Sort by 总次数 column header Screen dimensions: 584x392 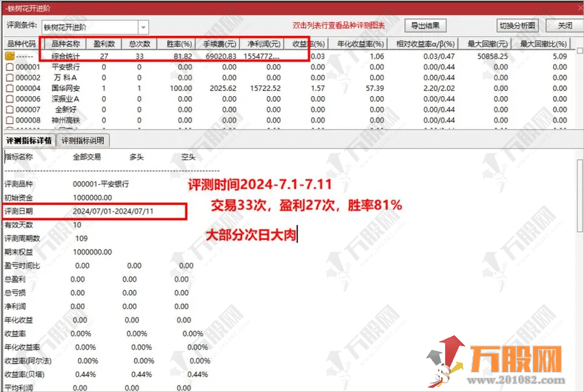[139, 44]
